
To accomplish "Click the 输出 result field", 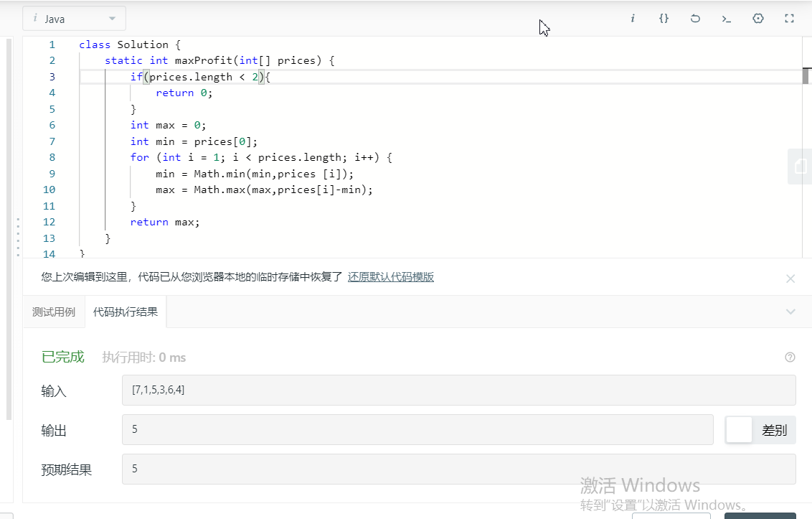I will [x=417, y=429].
